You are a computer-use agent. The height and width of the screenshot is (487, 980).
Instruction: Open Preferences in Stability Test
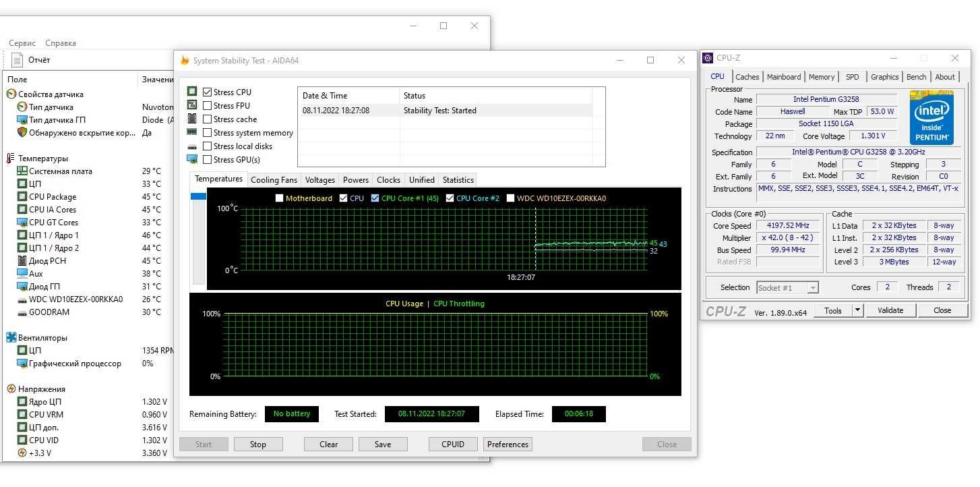click(x=508, y=445)
